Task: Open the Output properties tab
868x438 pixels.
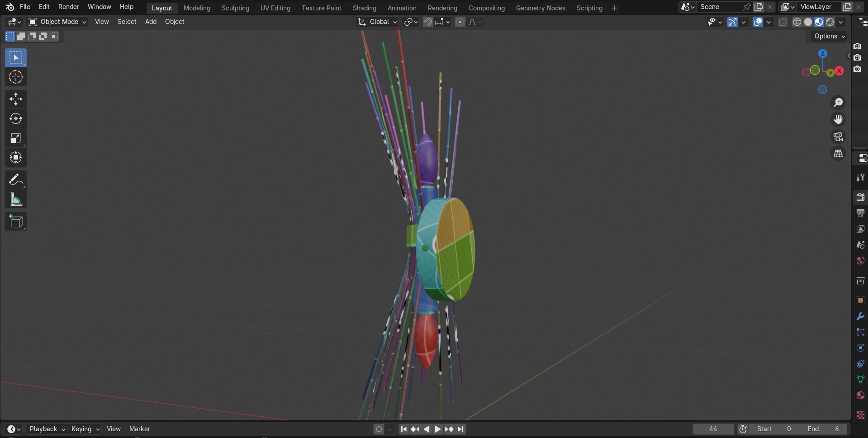Action: pyautogui.click(x=860, y=213)
